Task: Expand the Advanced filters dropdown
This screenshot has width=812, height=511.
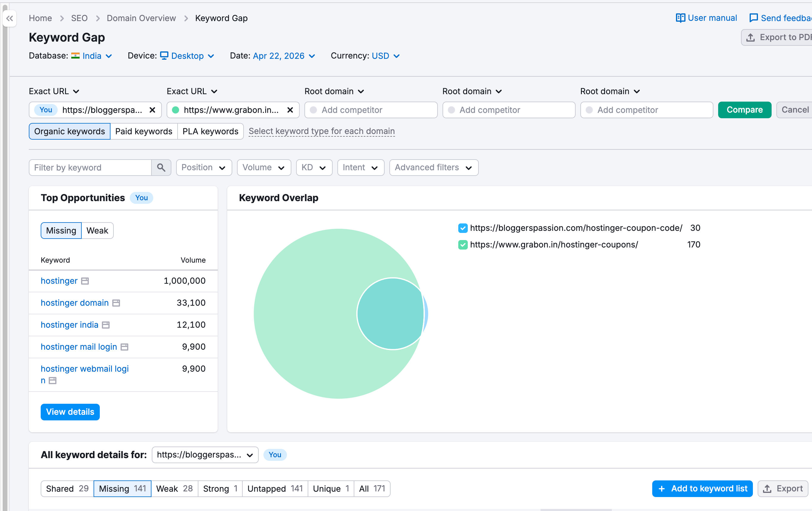Action: pyautogui.click(x=433, y=167)
